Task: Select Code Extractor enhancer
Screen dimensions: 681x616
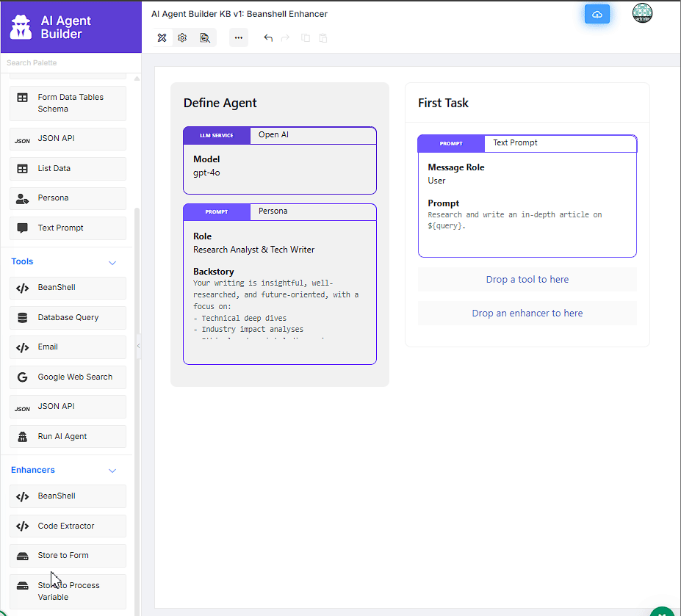Action: click(x=68, y=526)
